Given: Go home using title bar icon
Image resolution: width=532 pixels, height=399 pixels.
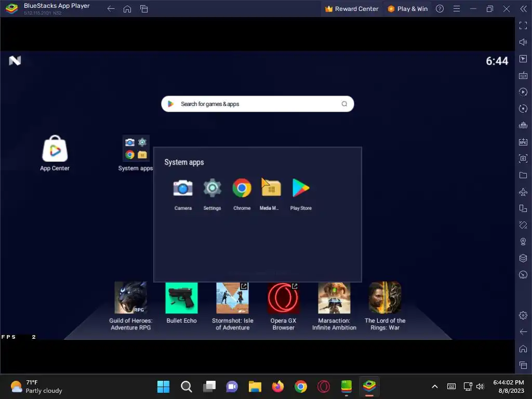Looking at the screenshot, I should [x=127, y=9].
